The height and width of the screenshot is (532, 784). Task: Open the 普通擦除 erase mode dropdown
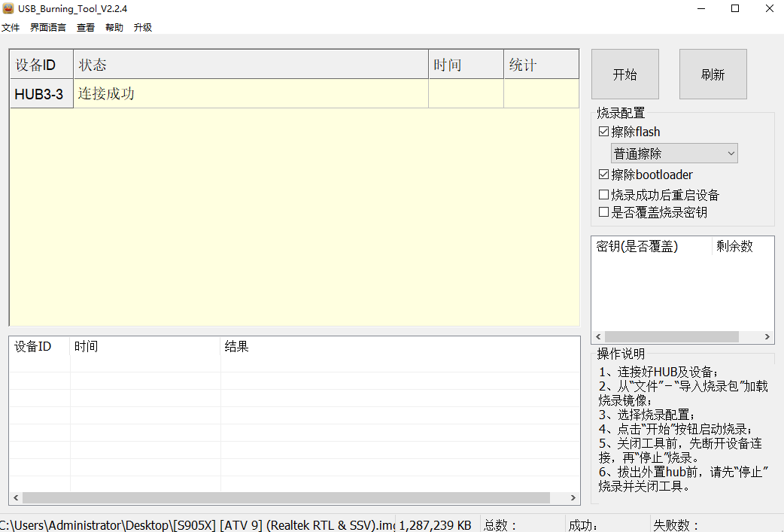674,154
